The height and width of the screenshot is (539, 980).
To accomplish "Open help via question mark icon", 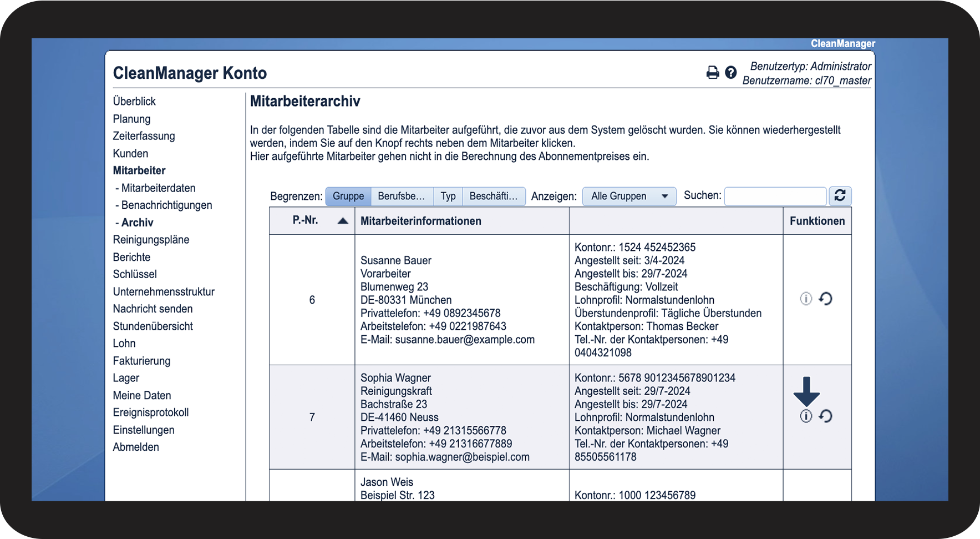I will (x=731, y=73).
